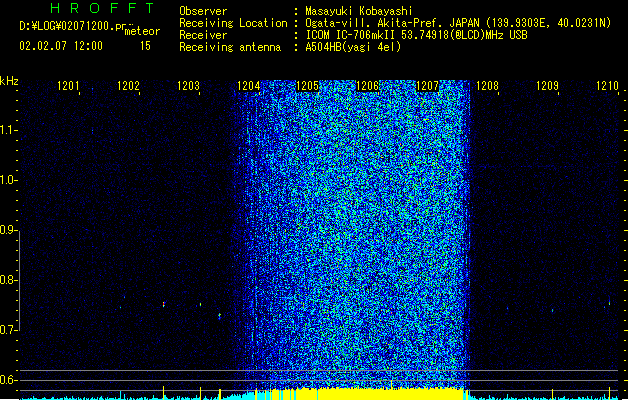Click the HROFFT title text
Image resolution: width=629 pixels, height=400 pixels.
point(102,8)
